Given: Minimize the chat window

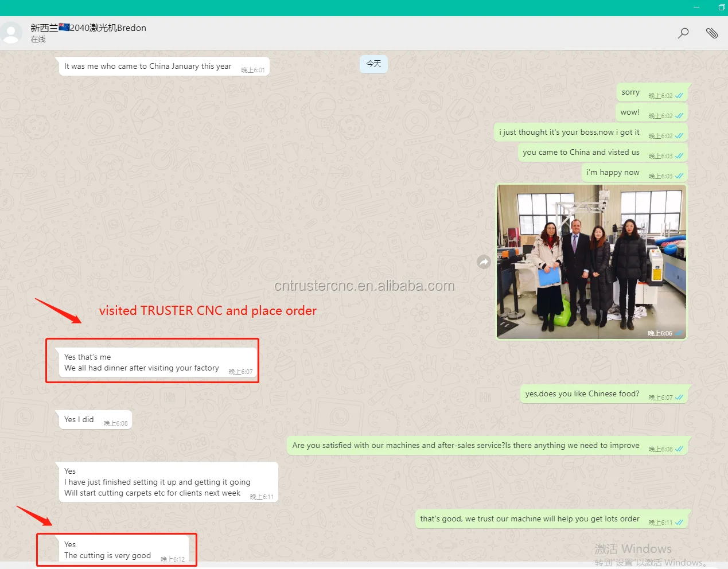Looking at the screenshot, I should (x=696, y=7).
